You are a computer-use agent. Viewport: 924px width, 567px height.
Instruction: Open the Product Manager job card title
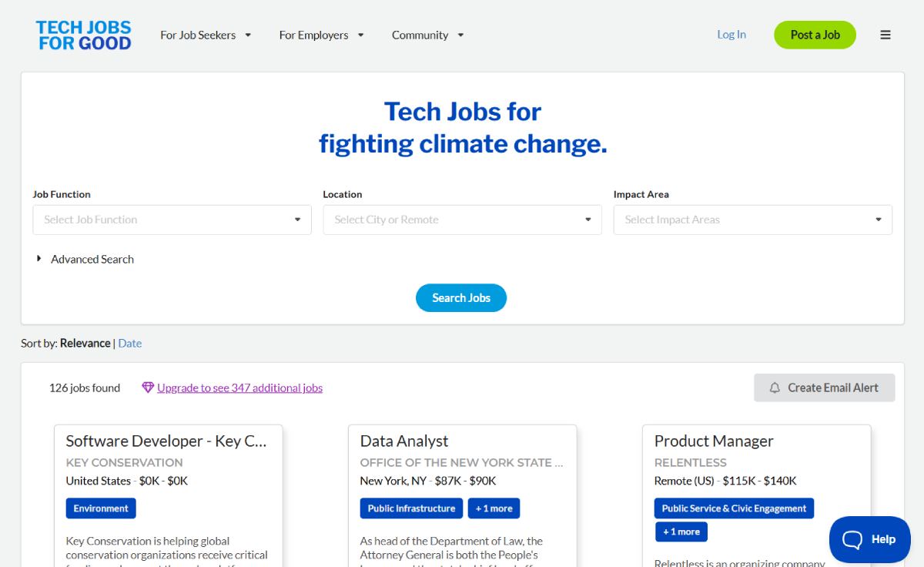tap(714, 441)
